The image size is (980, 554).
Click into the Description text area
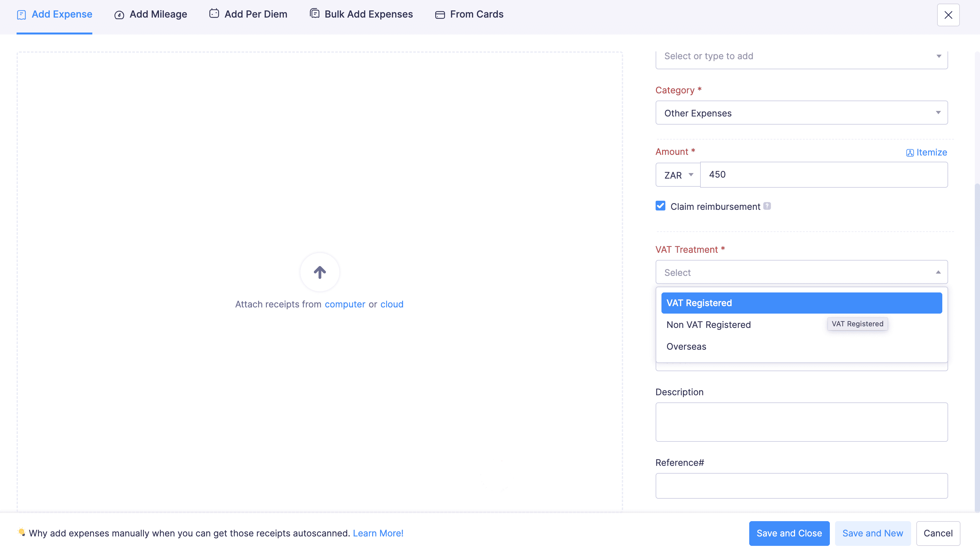801,422
